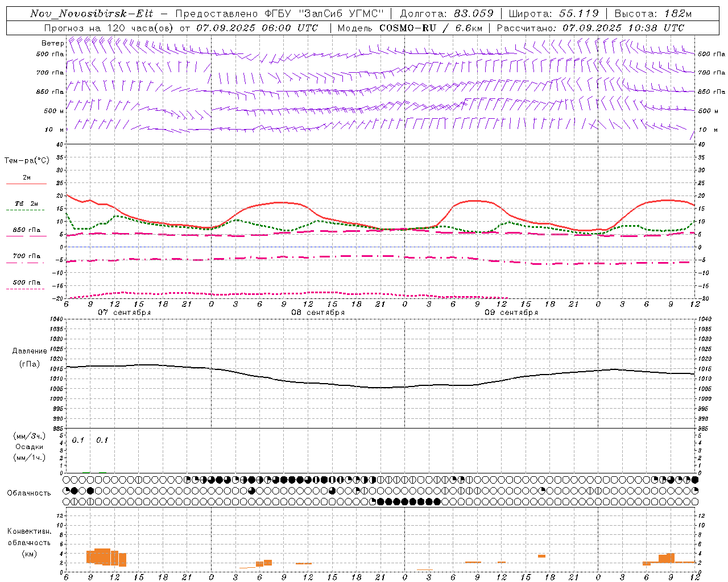The height and width of the screenshot is (582, 728).
Task: Click the tallest orange convective bar on 07 сентября
Action: (102, 556)
